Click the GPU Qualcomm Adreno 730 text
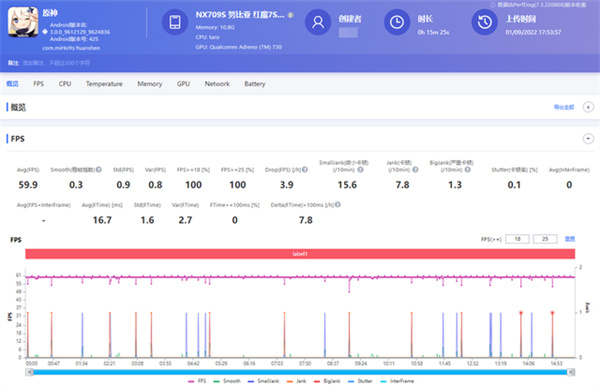This screenshot has width=600, height=386. coord(238,47)
